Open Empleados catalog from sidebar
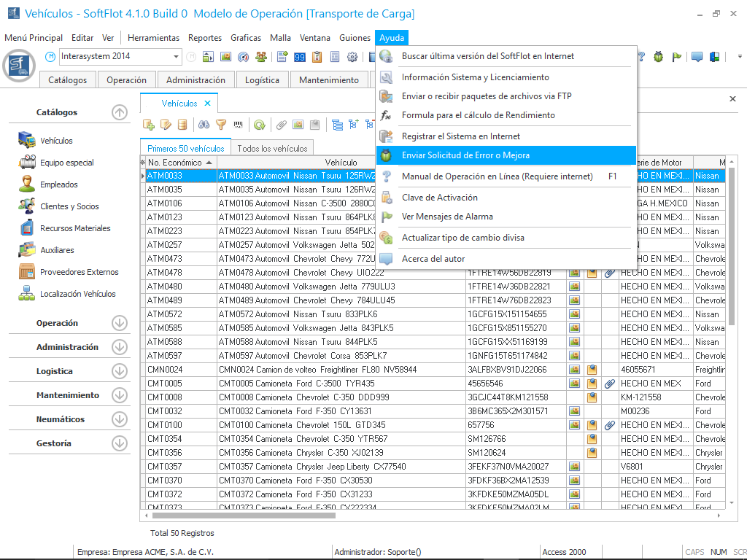This screenshot has width=747, height=560. click(x=58, y=184)
